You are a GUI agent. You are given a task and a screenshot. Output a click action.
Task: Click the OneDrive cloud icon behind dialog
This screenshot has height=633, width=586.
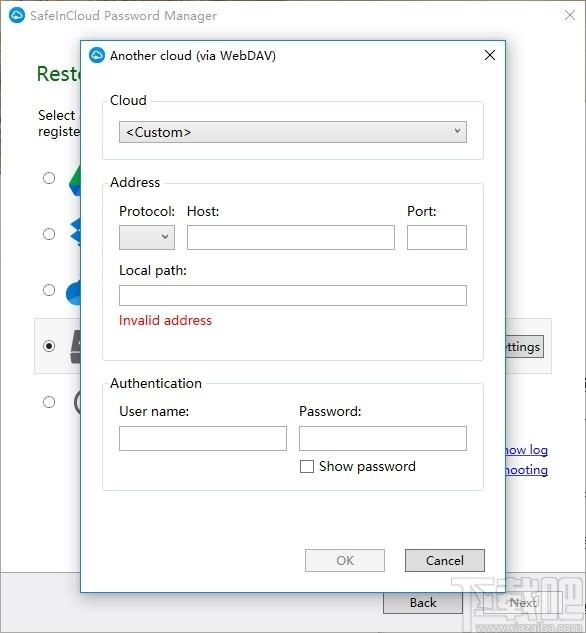[x=73, y=292]
